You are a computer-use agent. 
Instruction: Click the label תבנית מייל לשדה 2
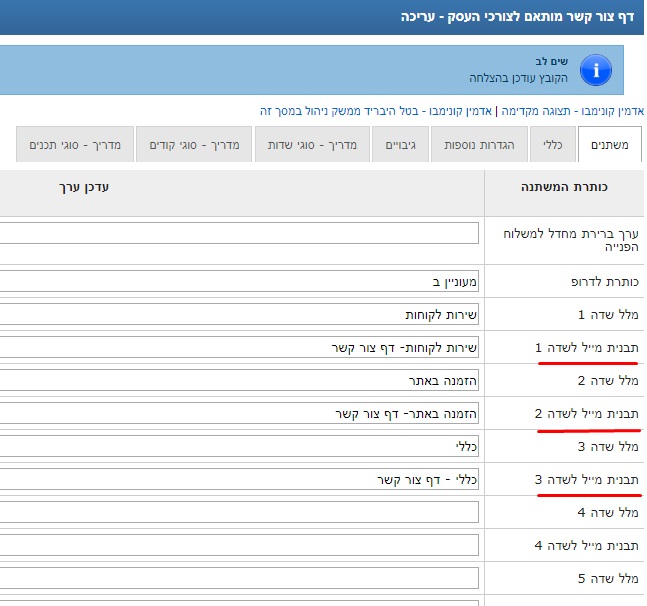pos(586,414)
